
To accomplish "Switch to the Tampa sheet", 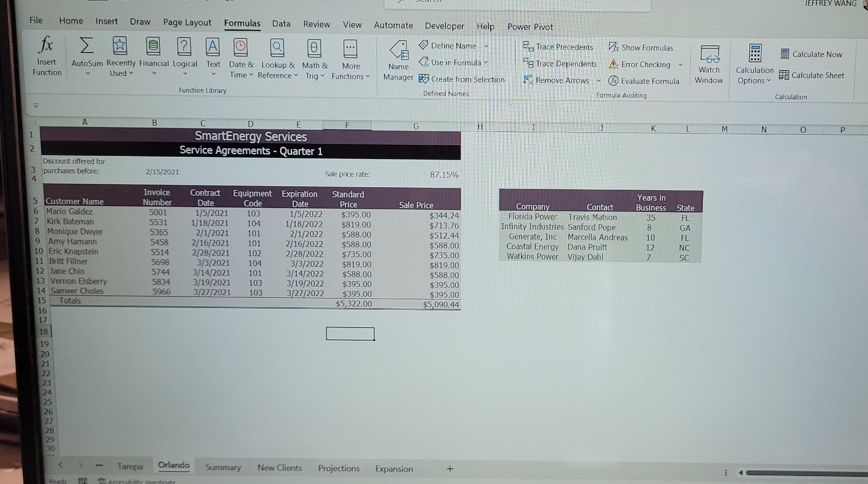I will 130,466.
